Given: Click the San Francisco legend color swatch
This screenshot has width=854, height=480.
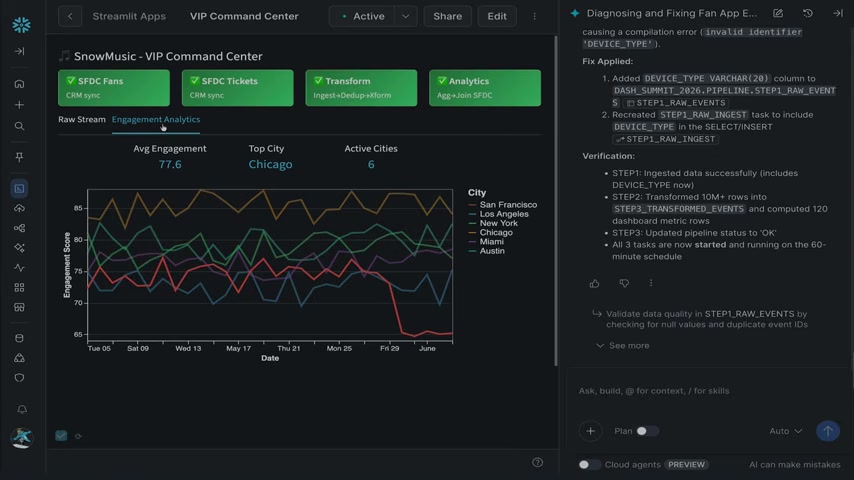Looking at the screenshot, I should coord(472,205).
